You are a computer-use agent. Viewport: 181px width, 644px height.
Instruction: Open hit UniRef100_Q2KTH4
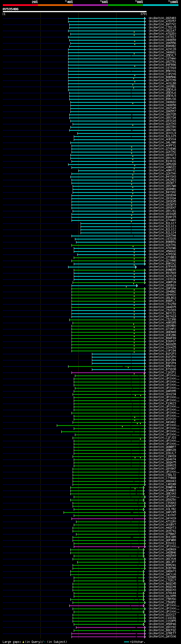tap(162, 236)
